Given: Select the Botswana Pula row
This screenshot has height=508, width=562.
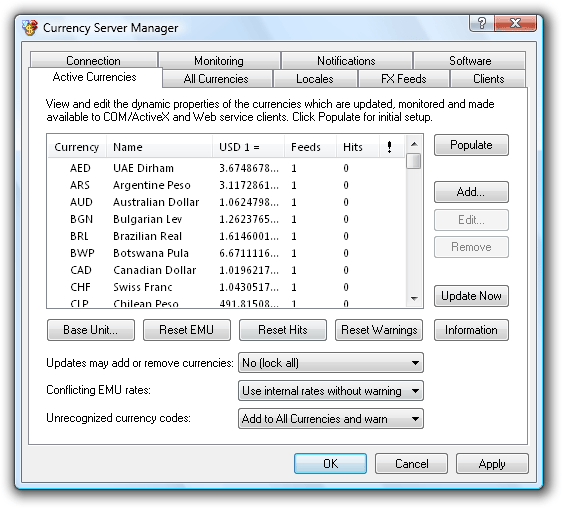Looking at the screenshot, I should (227, 253).
